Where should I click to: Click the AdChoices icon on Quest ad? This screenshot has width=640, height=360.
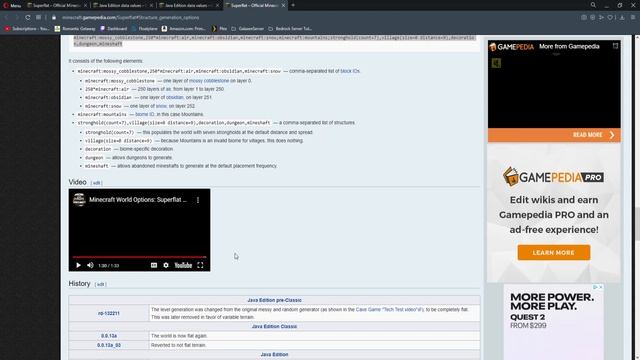click(596, 287)
